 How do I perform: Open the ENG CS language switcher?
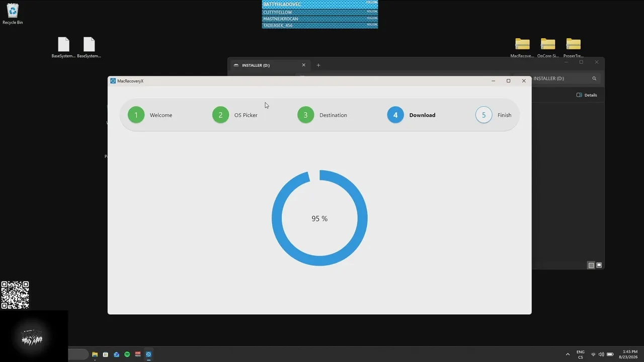581,354
